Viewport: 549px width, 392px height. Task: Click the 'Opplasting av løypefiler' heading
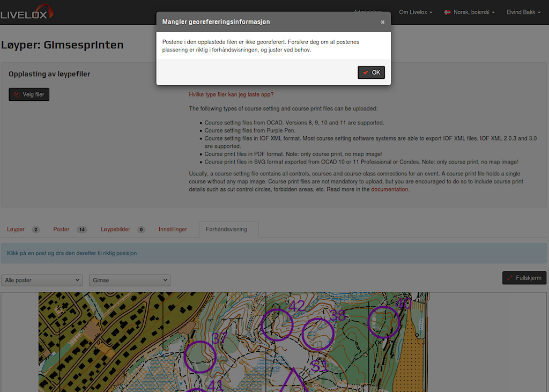49,74
